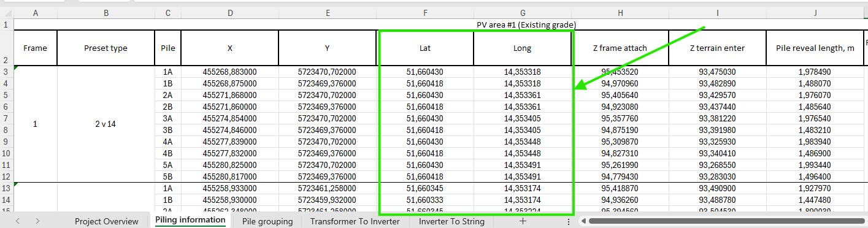
Task: Click the 'Lat' header cell
Action: (425, 48)
